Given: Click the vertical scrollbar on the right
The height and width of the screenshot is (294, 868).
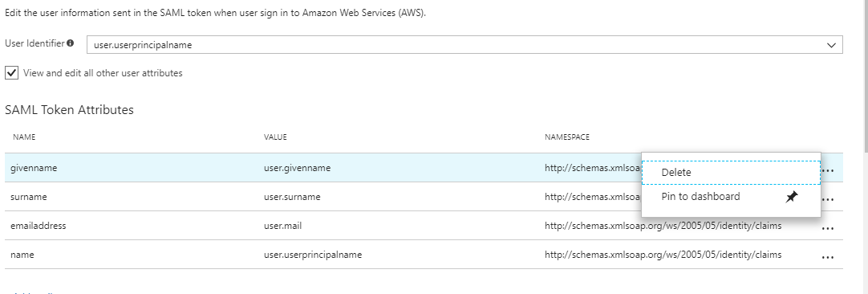Looking at the screenshot, I should coord(866,76).
